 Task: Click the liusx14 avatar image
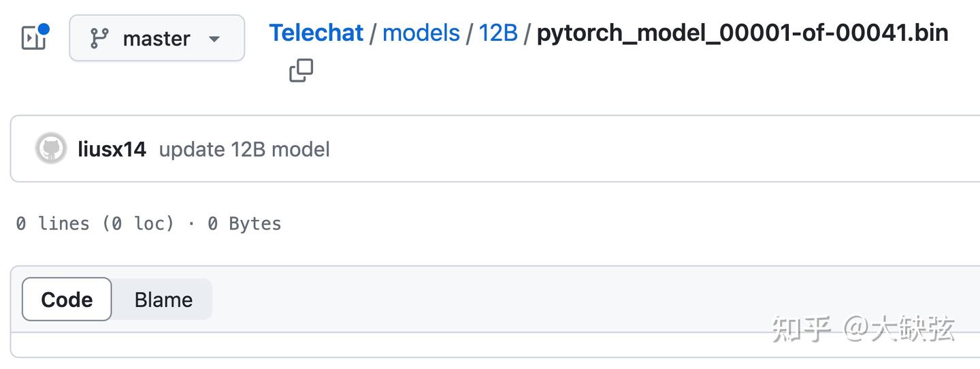[x=51, y=149]
